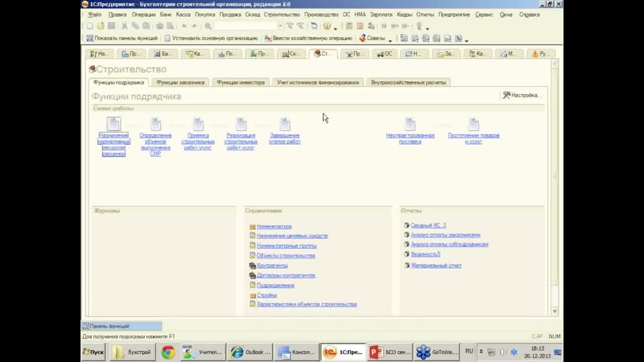Open БСО сем... PowerPoint taskbar button
The width and height of the screenshot is (644, 362).
[x=390, y=352]
